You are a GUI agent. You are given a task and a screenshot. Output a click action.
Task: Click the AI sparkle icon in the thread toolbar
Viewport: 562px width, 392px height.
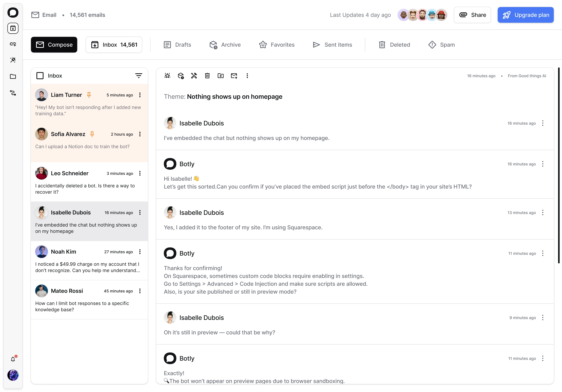point(167,76)
